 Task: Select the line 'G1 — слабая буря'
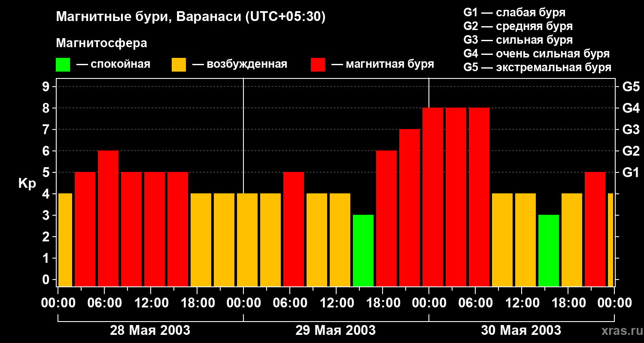(514, 12)
